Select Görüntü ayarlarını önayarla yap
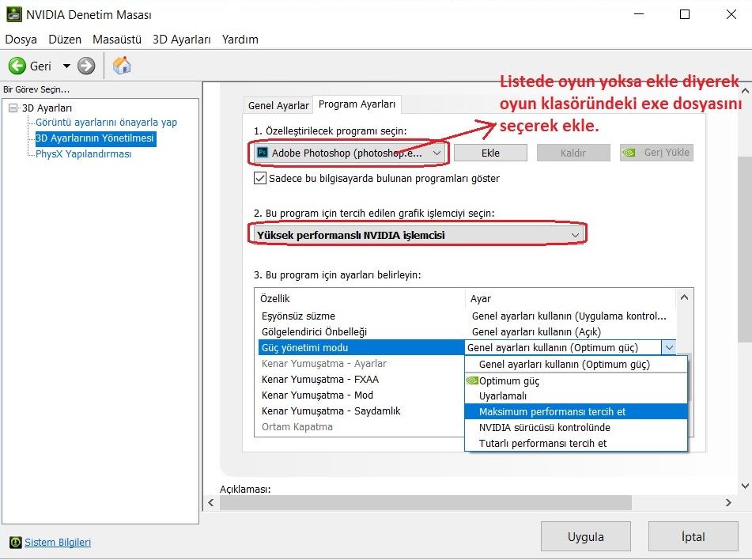 coord(106,123)
